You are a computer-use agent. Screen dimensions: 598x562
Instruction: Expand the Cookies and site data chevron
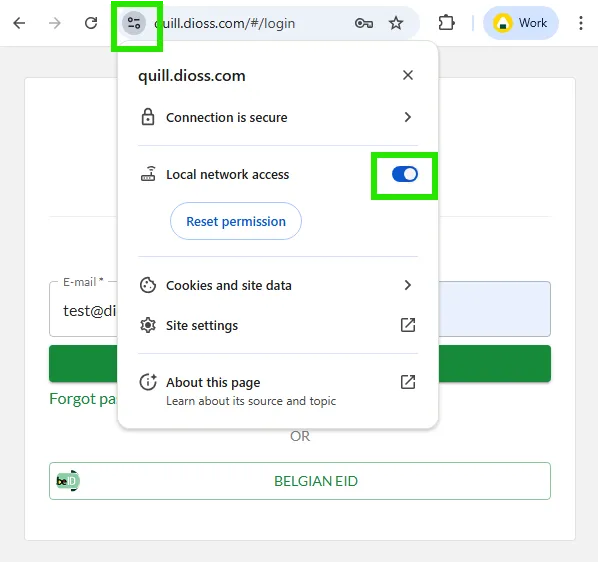pos(408,285)
